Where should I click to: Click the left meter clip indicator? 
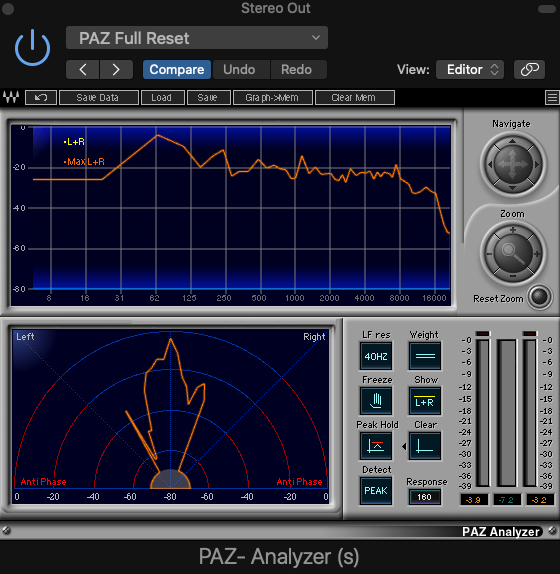pos(482,333)
